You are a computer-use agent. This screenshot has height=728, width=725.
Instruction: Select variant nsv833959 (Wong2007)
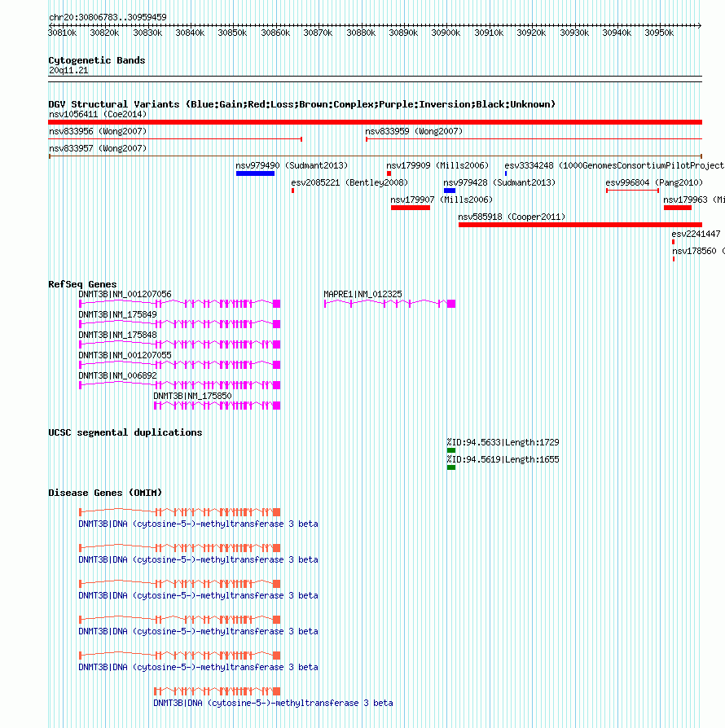[x=414, y=131]
